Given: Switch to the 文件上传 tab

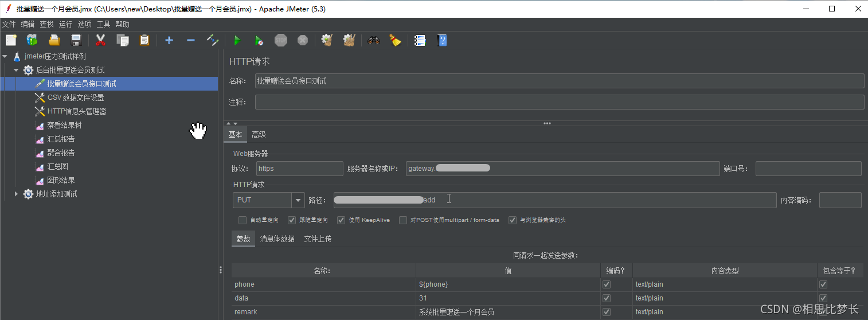Looking at the screenshot, I should (x=318, y=239).
